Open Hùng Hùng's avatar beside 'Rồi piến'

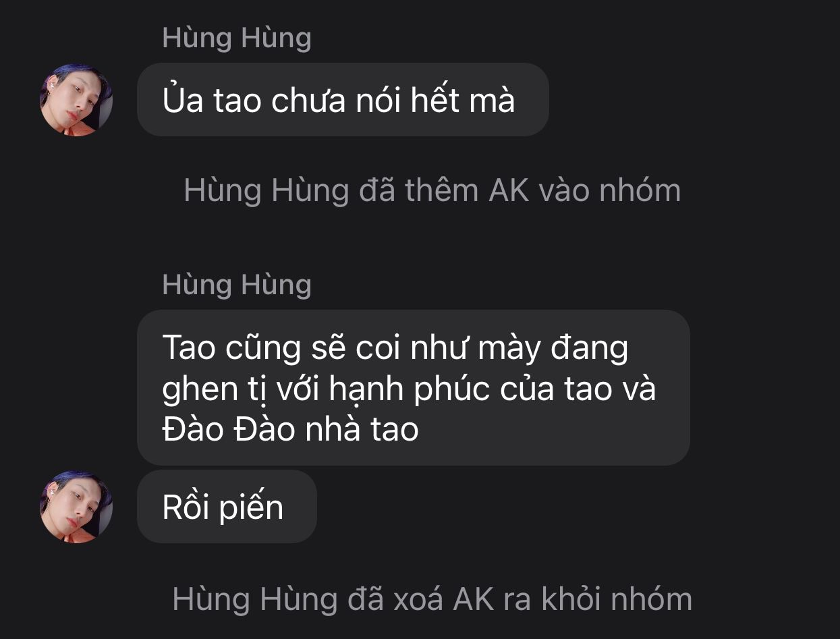point(76,507)
